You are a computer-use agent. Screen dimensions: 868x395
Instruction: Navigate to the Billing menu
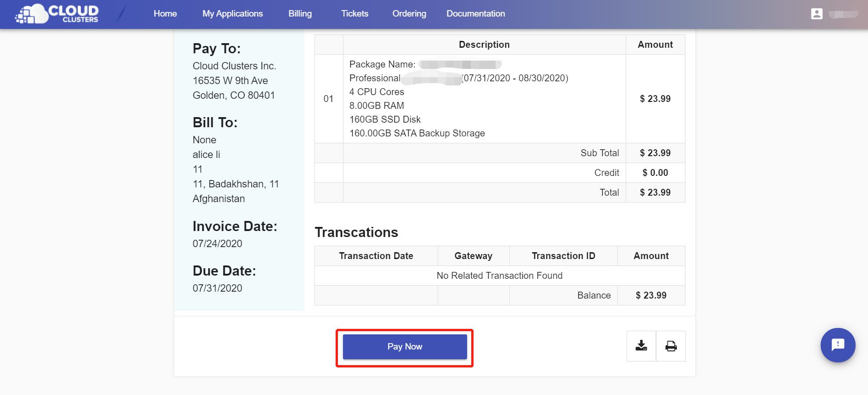[x=300, y=14]
